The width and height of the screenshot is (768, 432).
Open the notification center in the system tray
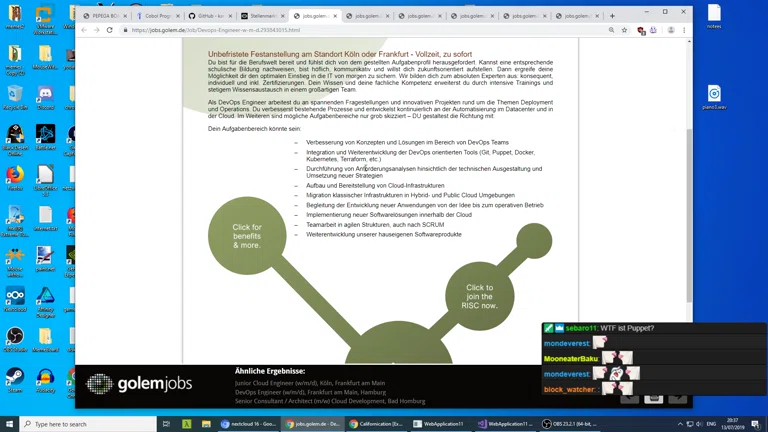pyautogui.click(x=755, y=424)
